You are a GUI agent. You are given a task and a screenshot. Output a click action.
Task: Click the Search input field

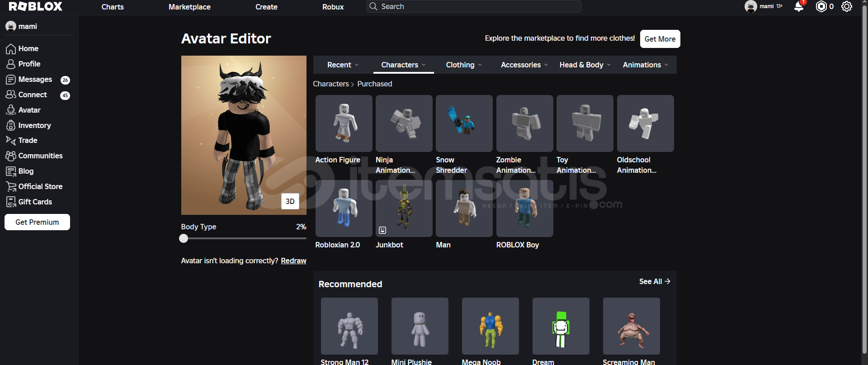[473, 6]
